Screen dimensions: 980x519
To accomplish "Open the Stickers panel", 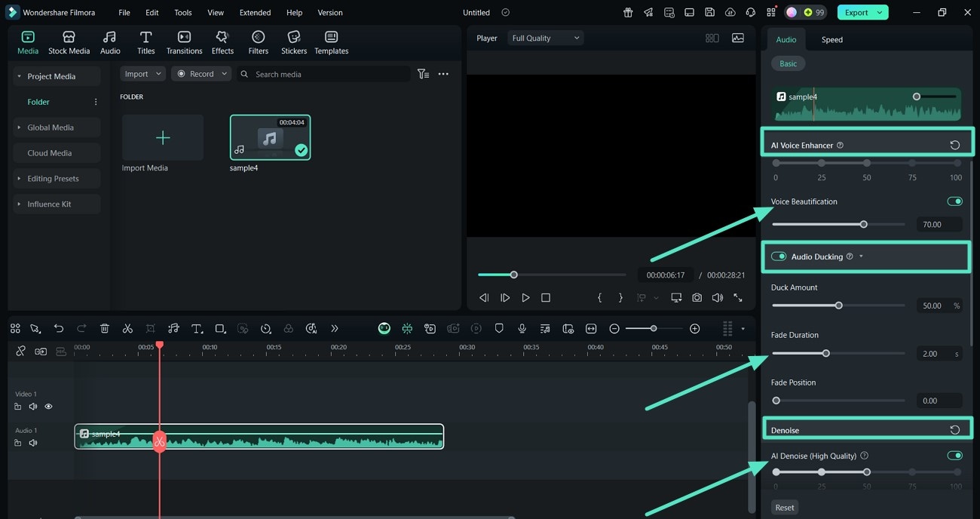I will 294,43.
